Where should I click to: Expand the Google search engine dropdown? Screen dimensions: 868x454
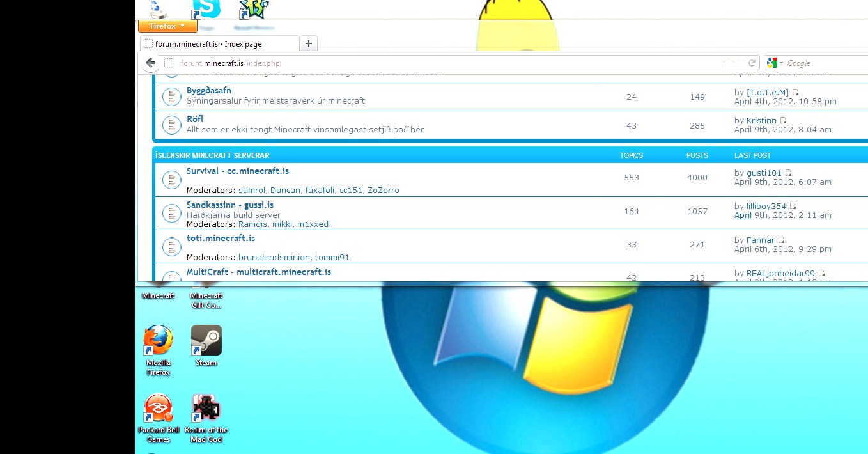tap(775, 63)
